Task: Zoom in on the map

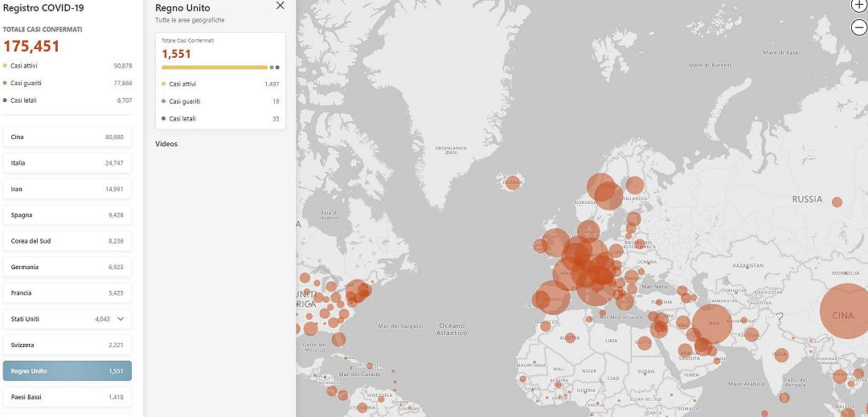Action: (859, 6)
